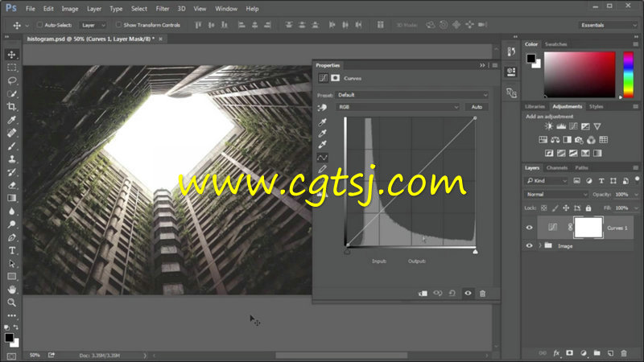Screen dimensions: 644x362
Task: Toggle Curves adjustment layer visibility in Properties
Action: coord(468,294)
